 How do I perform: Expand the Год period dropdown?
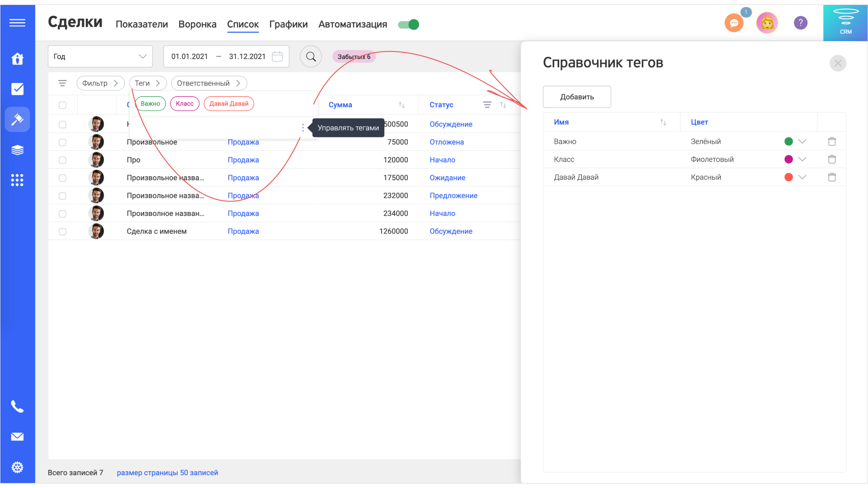pyautogui.click(x=100, y=56)
